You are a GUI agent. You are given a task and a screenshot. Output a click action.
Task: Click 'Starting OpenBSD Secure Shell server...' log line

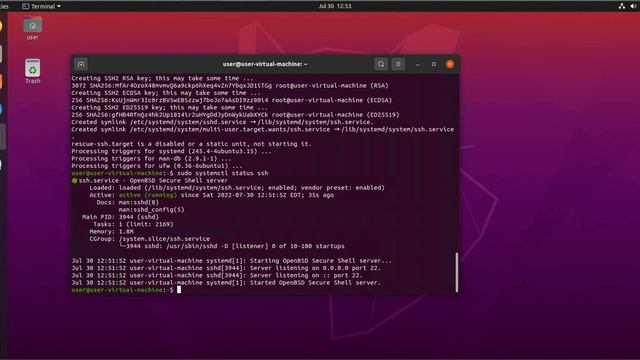click(x=231, y=261)
